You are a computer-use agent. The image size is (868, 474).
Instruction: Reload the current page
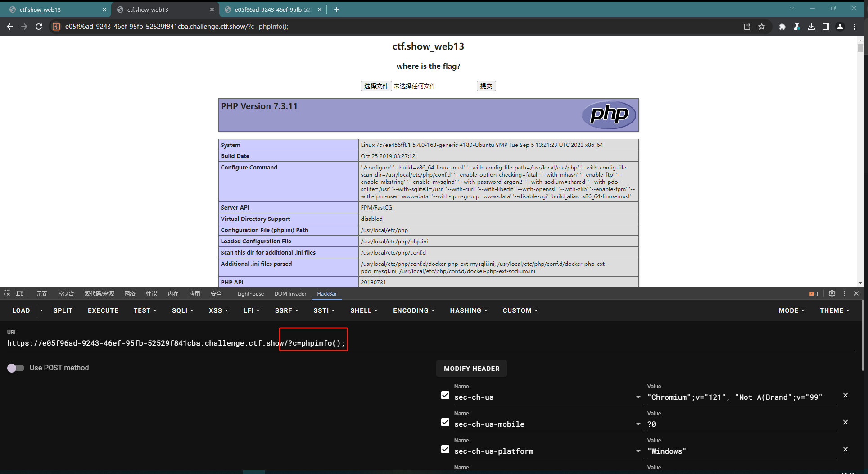(39, 27)
